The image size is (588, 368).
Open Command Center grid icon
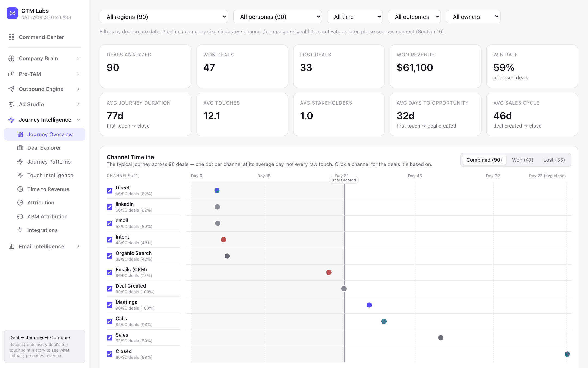click(11, 37)
